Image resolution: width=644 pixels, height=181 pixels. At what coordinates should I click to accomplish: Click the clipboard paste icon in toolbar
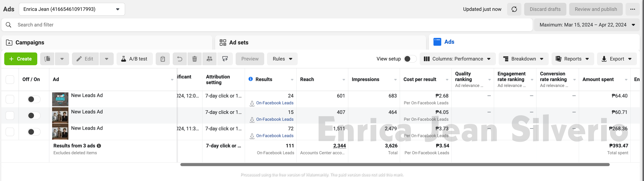pos(163,59)
